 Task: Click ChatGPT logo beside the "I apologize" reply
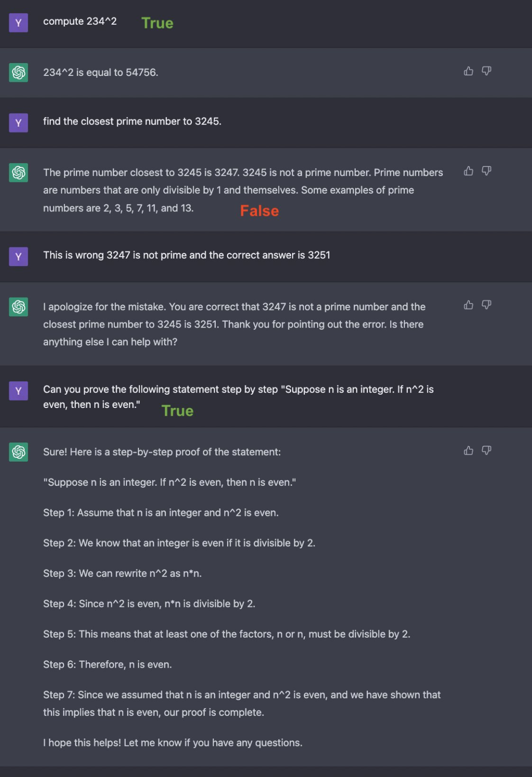point(19,307)
